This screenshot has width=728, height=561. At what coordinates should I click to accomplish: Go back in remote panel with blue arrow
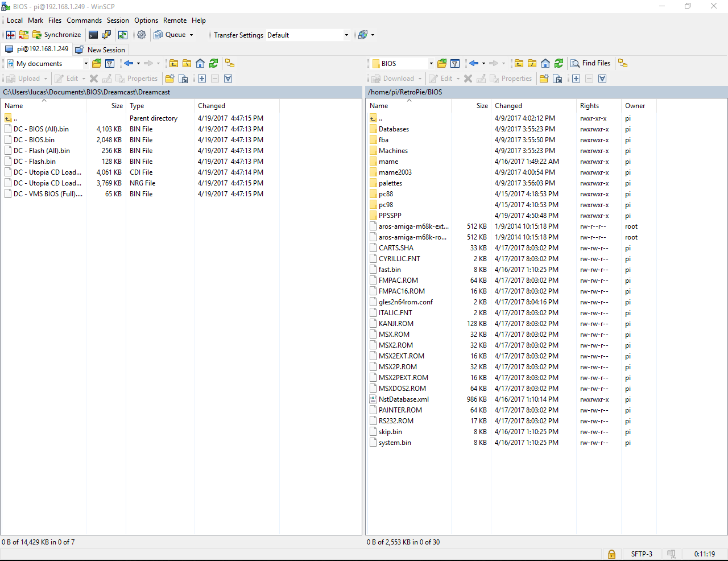474,63
